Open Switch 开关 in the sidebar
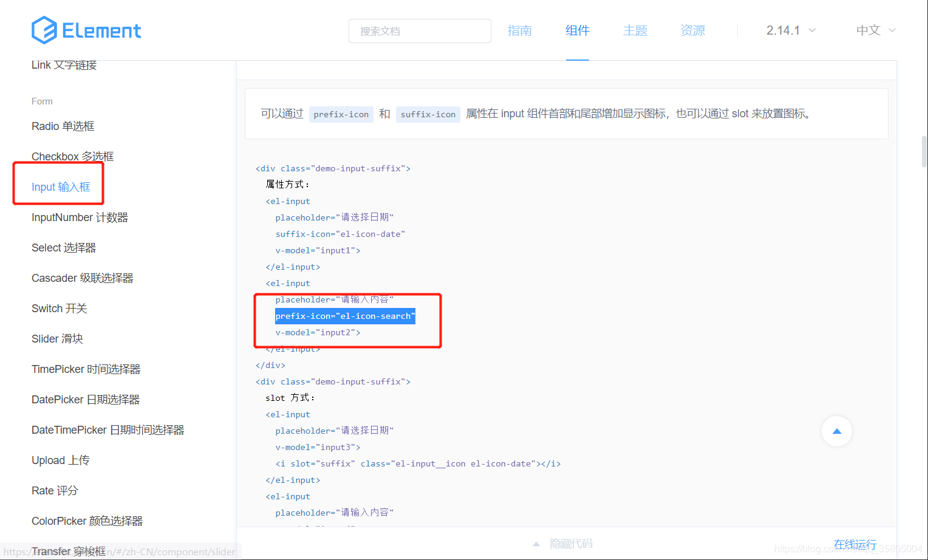The width and height of the screenshot is (928, 560). tap(60, 309)
